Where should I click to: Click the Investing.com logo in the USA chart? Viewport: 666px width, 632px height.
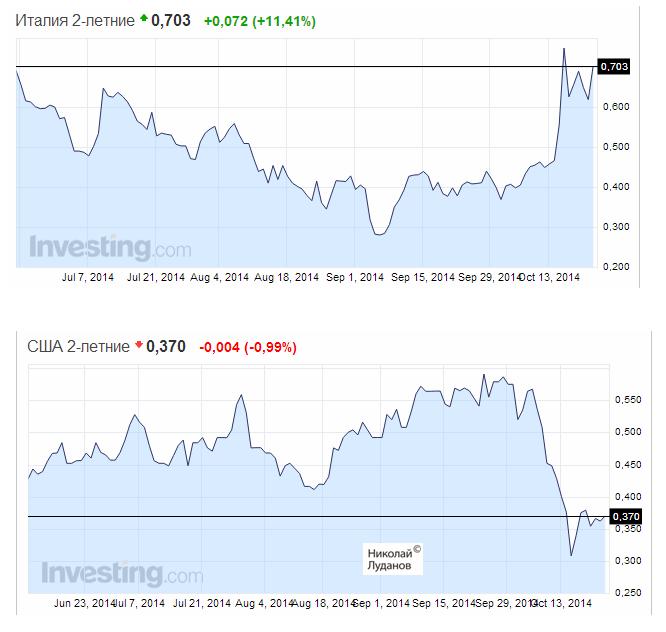[x=107, y=575]
